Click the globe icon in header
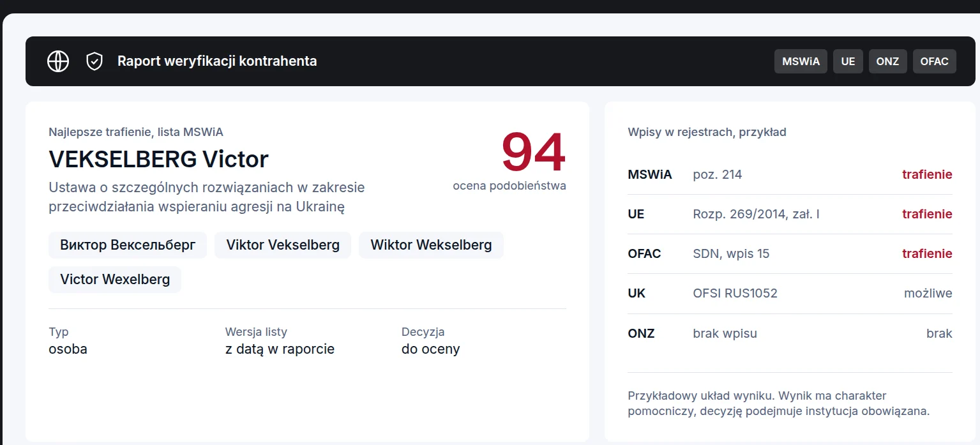Viewport: 980px width, 445px height. click(x=58, y=61)
